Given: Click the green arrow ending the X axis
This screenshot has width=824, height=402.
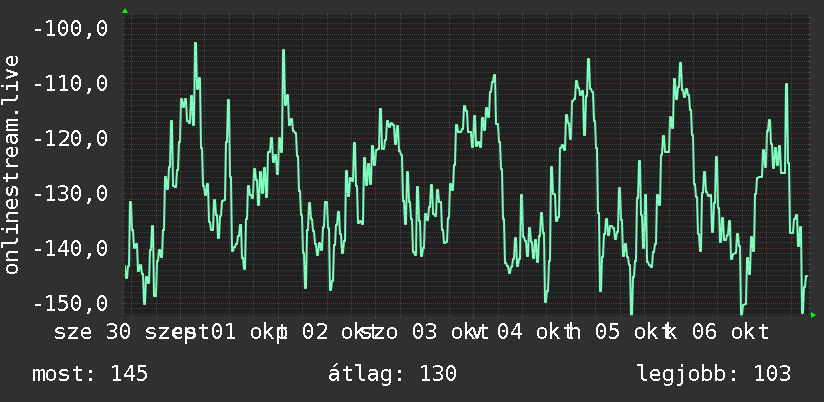Looking at the screenshot, I should click(813, 315).
